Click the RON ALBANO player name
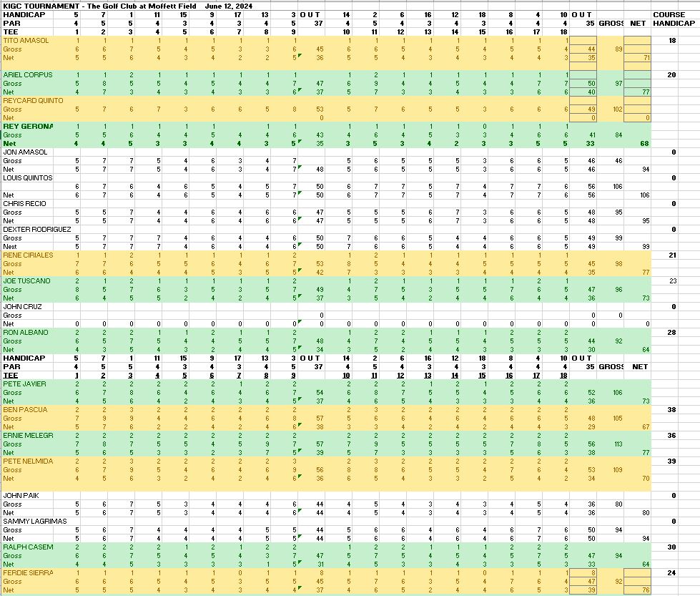Image resolution: width=700 pixels, height=596 pixels. tap(25, 333)
